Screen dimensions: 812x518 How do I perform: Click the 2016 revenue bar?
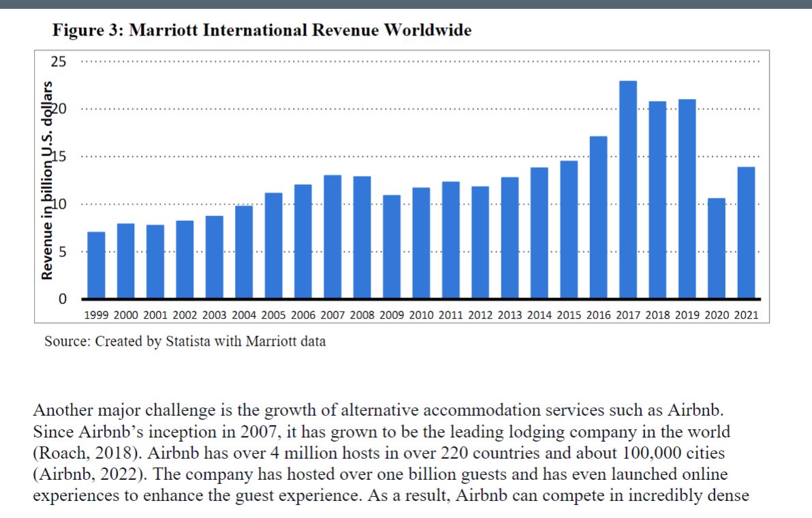(598, 218)
